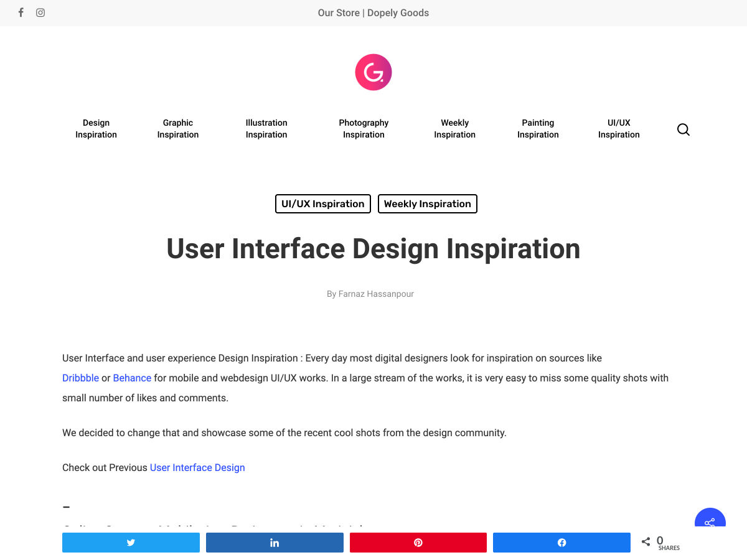Pin this article using the Pinterest button

coord(418,543)
